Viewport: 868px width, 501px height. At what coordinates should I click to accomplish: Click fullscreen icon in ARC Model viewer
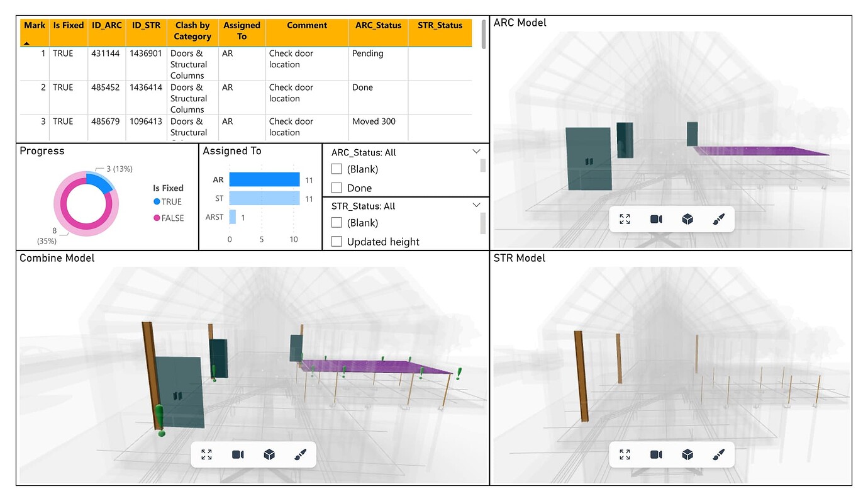point(625,219)
